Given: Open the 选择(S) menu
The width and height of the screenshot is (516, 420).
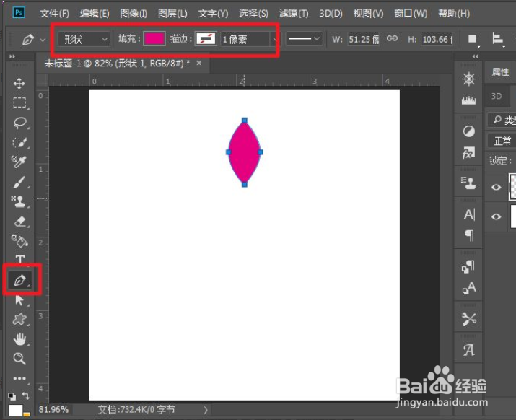Looking at the screenshot, I should pos(253,14).
